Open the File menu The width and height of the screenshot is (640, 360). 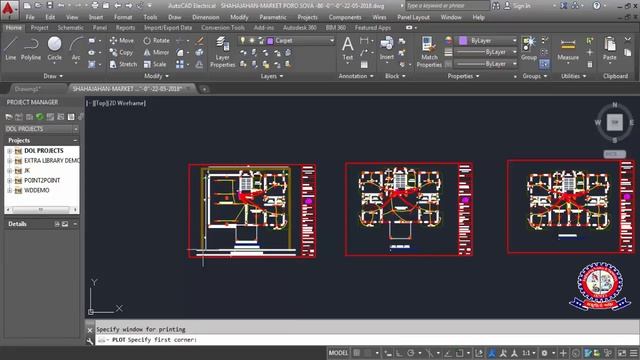[x=30, y=17]
